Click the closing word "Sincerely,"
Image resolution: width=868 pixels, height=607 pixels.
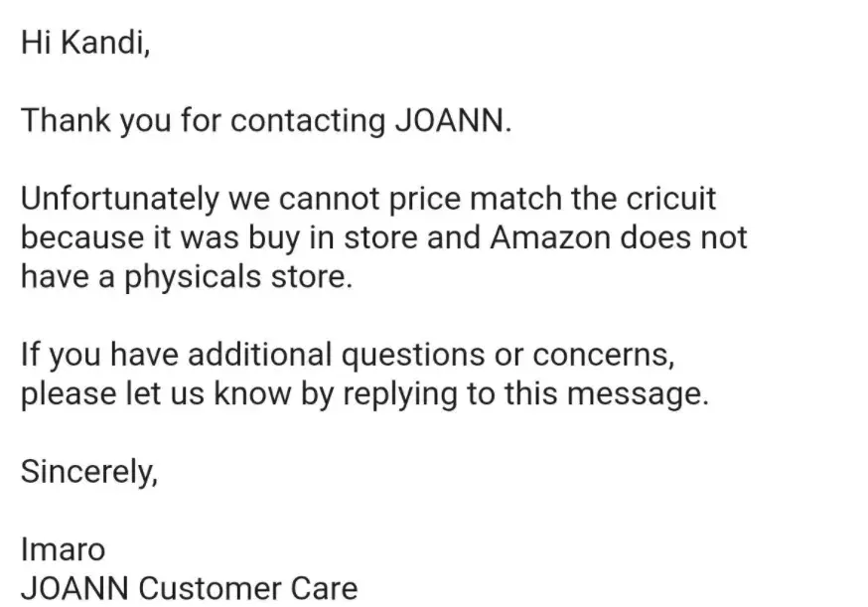pyautogui.click(x=89, y=470)
